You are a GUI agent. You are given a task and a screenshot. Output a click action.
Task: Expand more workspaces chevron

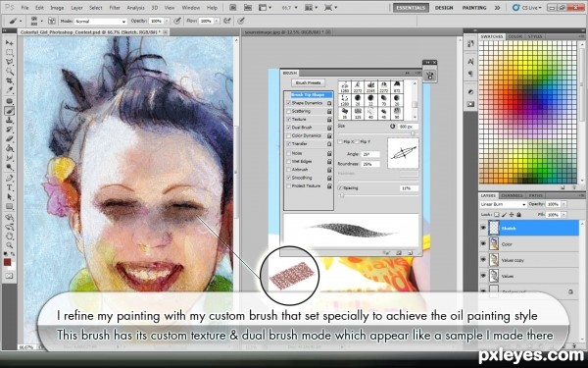tap(497, 8)
